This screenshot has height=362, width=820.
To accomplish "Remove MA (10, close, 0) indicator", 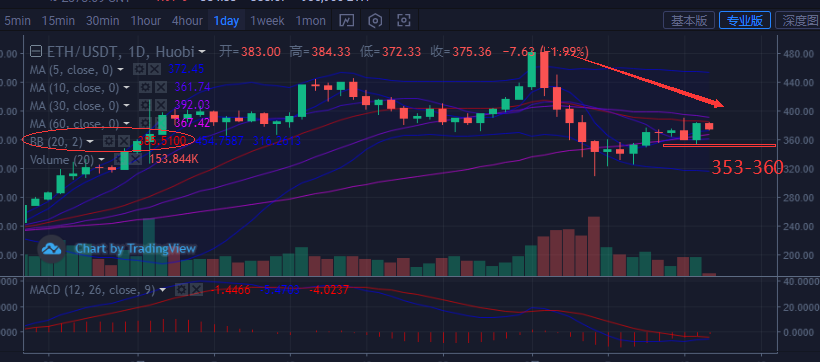I will pos(161,87).
